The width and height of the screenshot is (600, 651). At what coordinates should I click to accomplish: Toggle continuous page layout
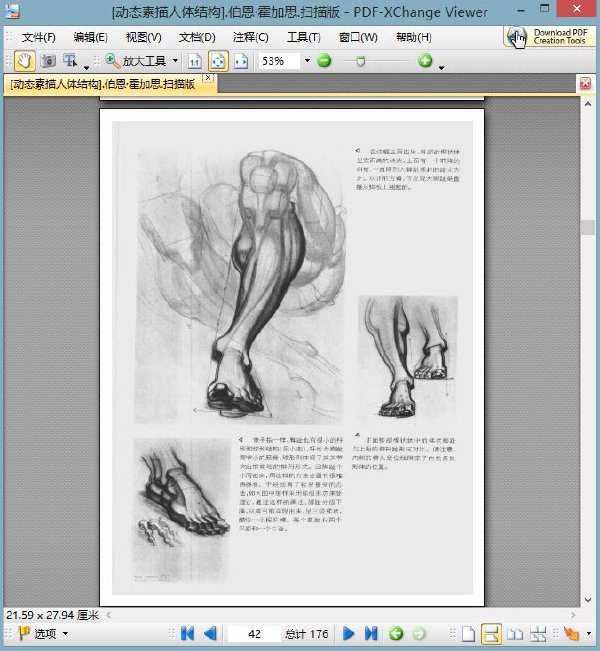coord(491,634)
